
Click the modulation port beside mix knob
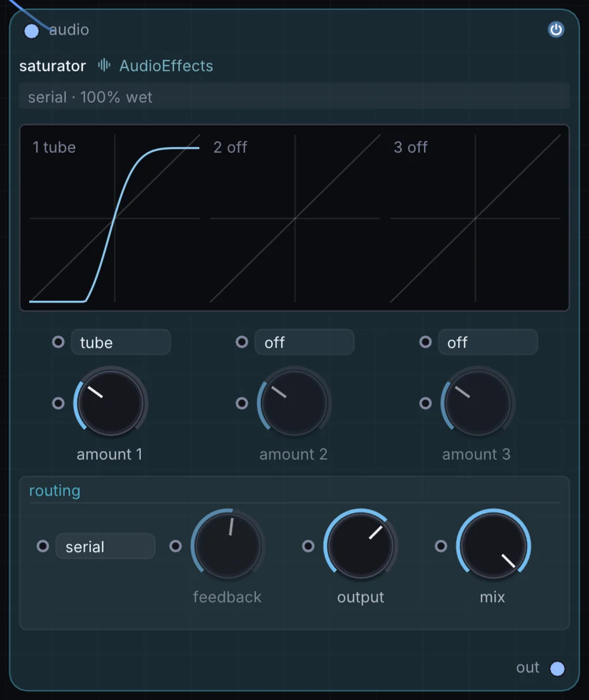[x=441, y=546]
